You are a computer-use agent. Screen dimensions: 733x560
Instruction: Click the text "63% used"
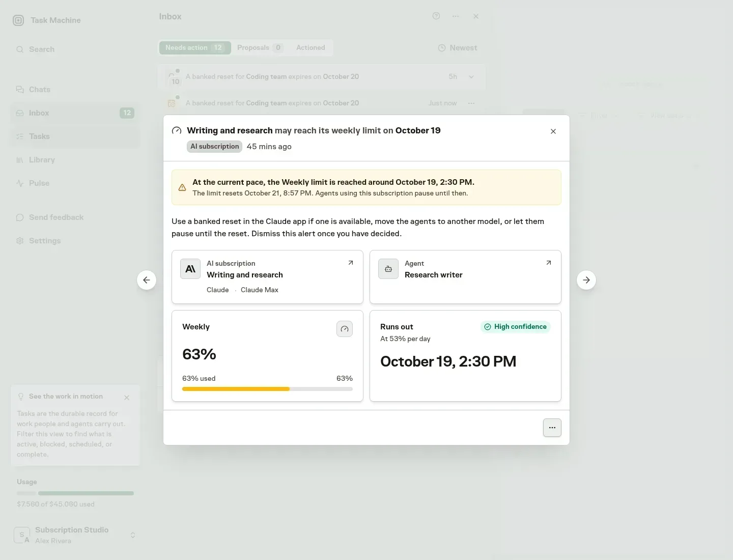[x=199, y=379]
